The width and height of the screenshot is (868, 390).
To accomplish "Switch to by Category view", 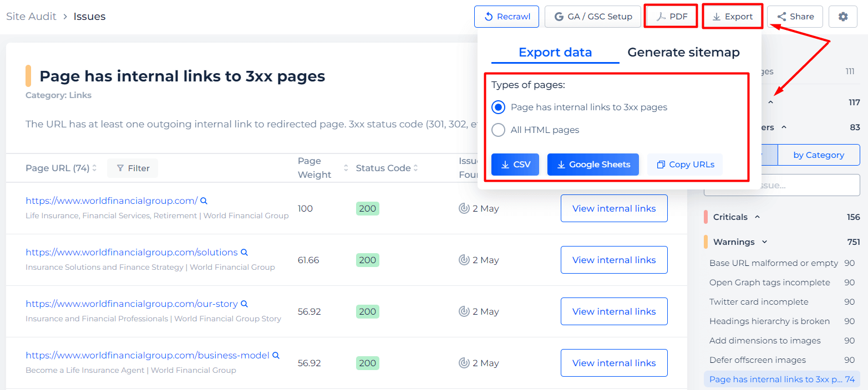I will (x=819, y=155).
